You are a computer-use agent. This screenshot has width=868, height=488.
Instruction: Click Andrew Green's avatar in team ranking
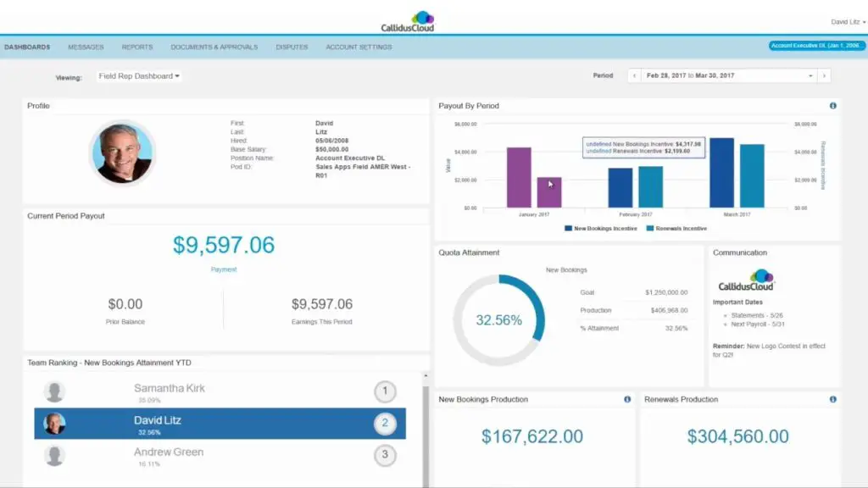click(54, 455)
